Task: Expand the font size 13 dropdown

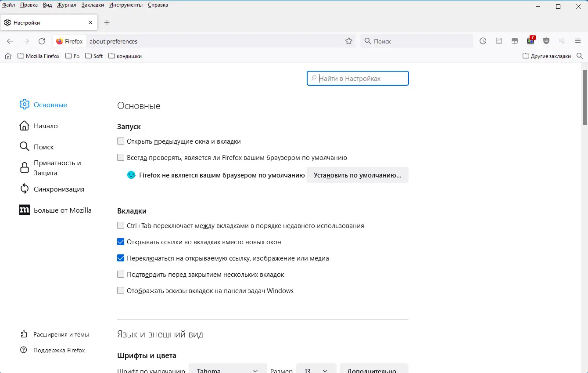Action: [316, 369]
